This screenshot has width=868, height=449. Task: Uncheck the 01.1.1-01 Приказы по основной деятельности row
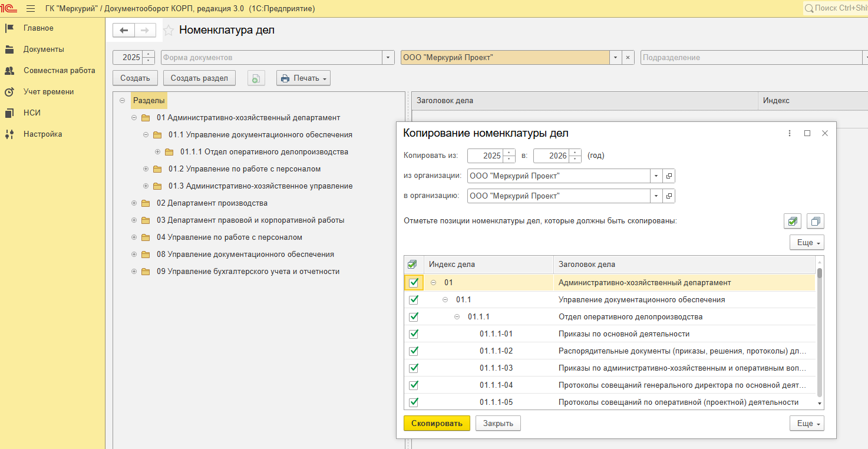point(414,334)
